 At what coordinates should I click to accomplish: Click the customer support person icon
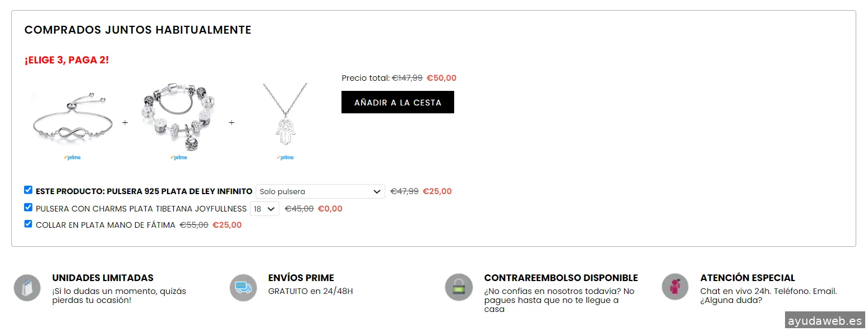point(675,287)
